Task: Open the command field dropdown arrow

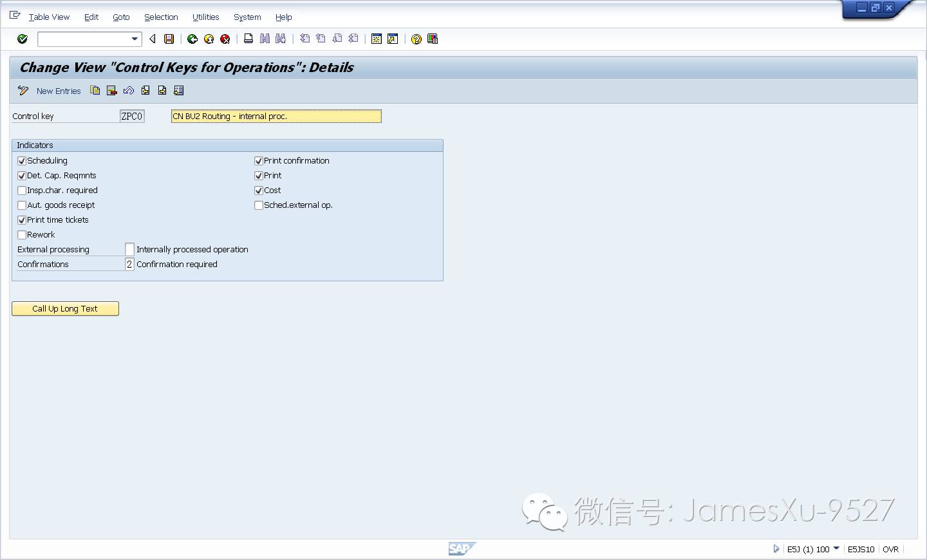Action: pyautogui.click(x=135, y=39)
